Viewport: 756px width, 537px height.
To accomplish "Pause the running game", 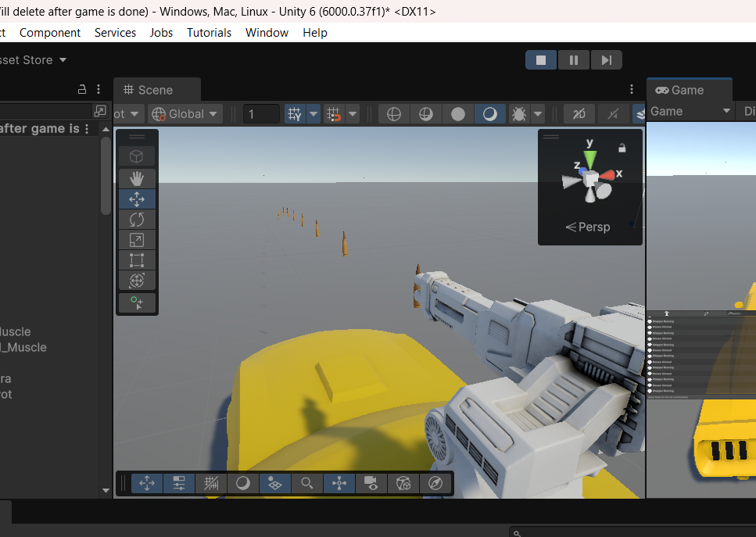I will coord(574,60).
